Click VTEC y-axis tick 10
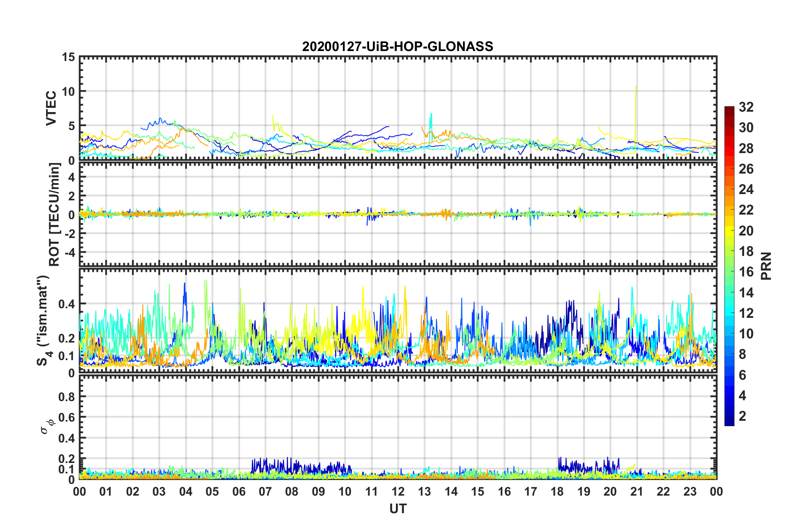 click(x=68, y=92)
